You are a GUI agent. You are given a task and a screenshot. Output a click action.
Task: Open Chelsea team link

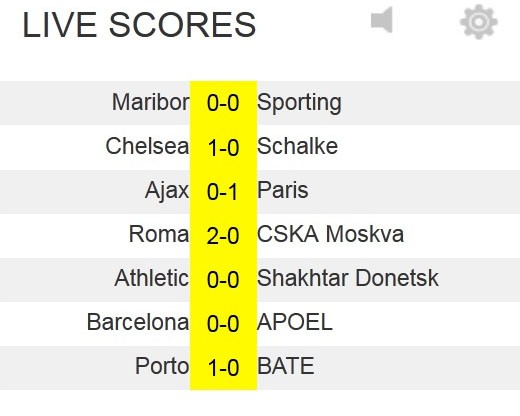click(147, 146)
